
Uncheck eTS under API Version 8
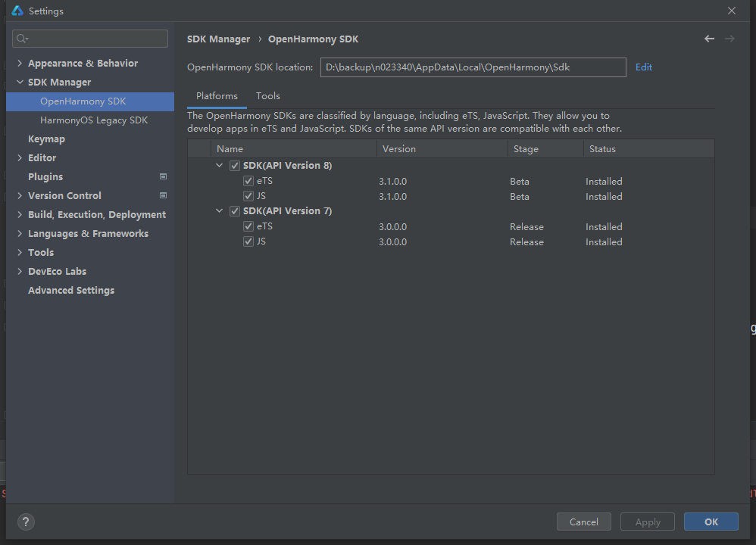click(248, 181)
